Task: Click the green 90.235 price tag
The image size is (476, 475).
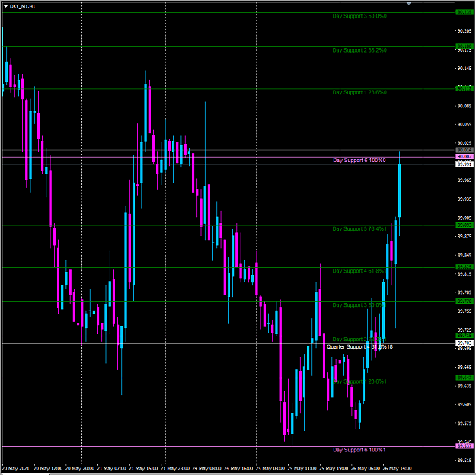Action: pos(465,12)
